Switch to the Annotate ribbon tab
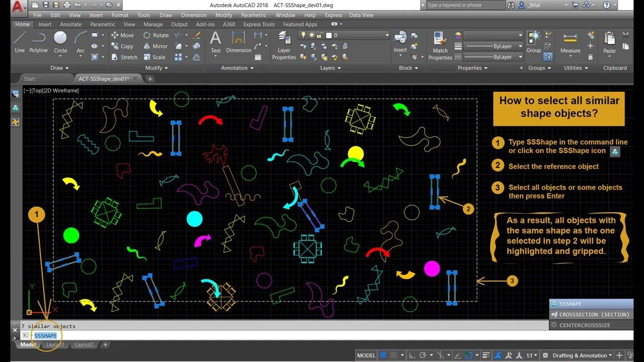Viewport: 644px width, 362px height. click(70, 24)
